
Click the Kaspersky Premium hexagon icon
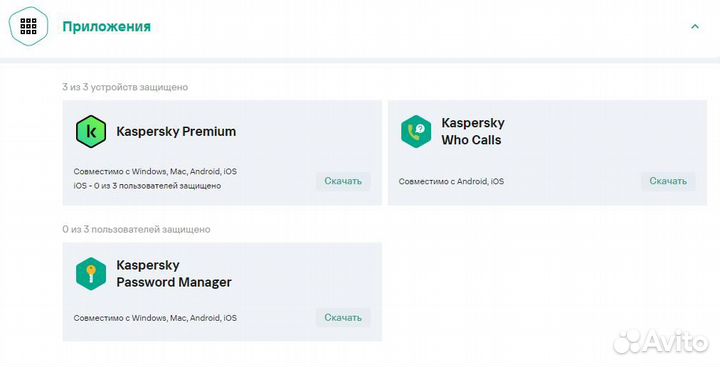pos(91,131)
